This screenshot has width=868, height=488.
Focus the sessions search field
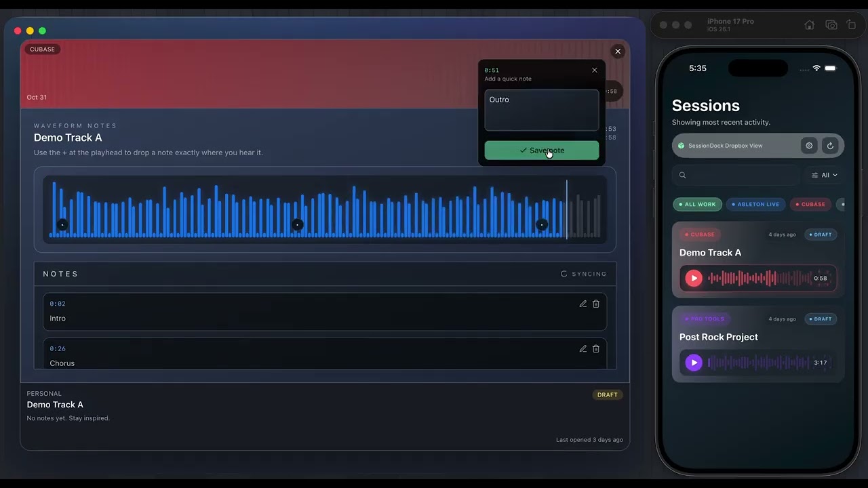pyautogui.click(x=736, y=175)
